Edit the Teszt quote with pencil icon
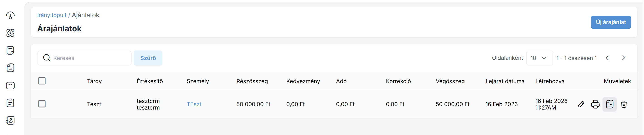644x135 pixels. [581, 104]
